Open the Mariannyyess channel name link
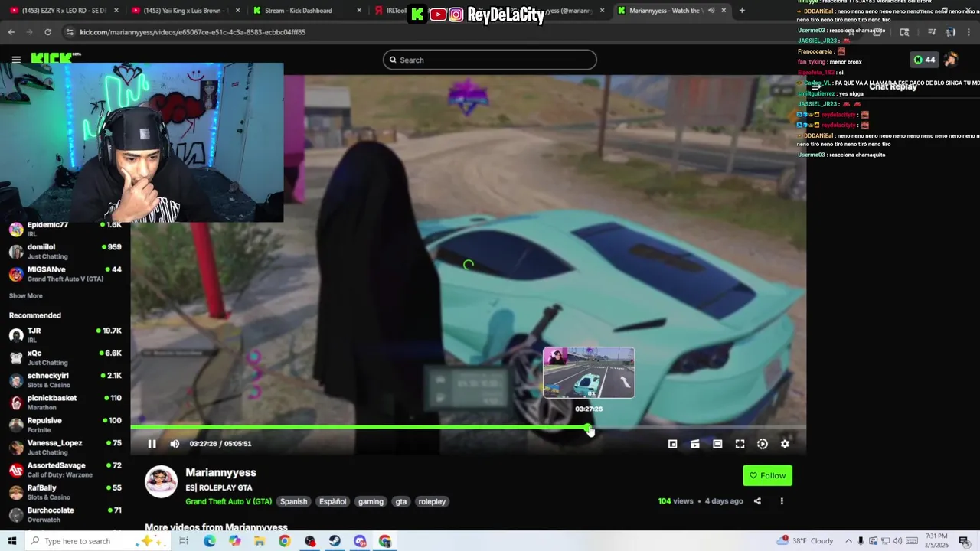 coord(220,472)
